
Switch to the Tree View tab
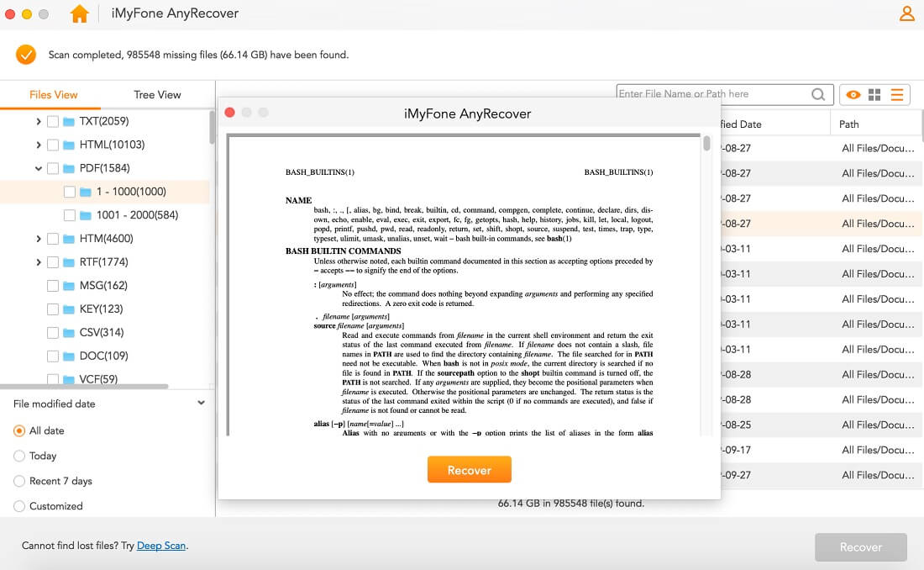(156, 94)
